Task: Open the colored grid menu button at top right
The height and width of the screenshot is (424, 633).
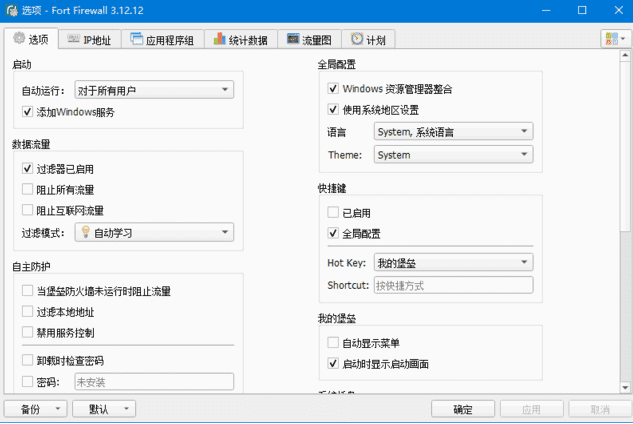Action: (x=615, y=39)
